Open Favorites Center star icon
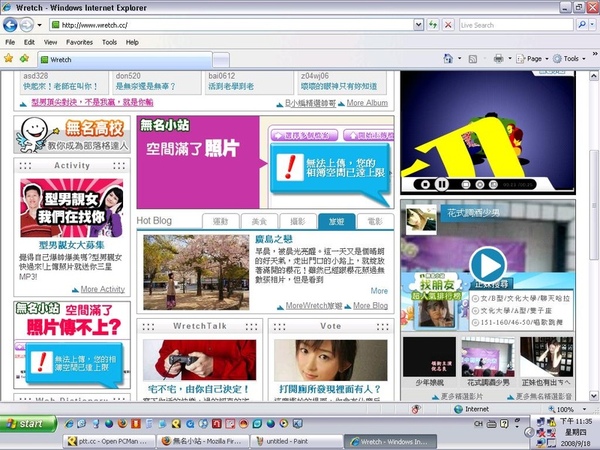600x450 pixels. tap(8, 58)
